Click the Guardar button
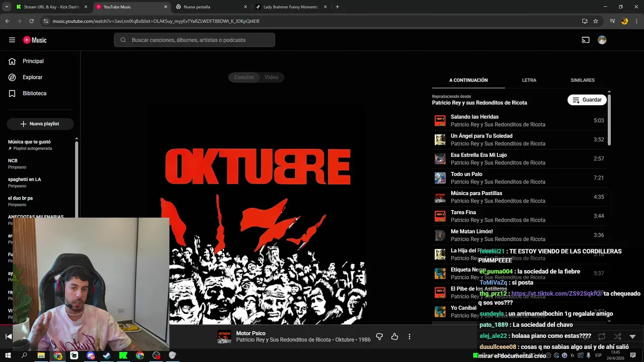644x362 pixels. 587,100
